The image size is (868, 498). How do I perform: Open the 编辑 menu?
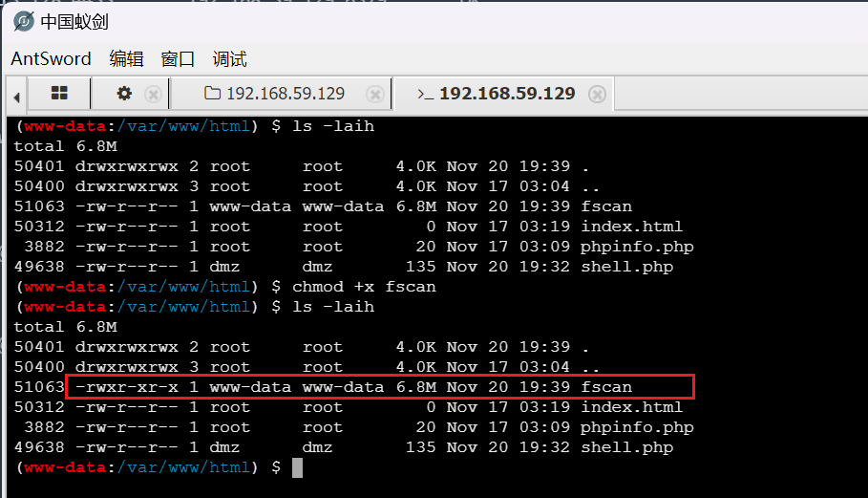pos(126,59)
